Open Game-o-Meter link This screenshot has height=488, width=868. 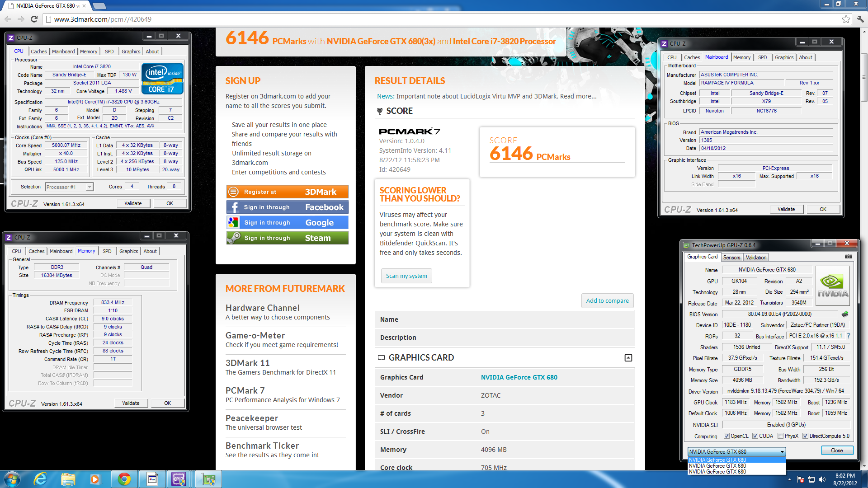point(255,335)
